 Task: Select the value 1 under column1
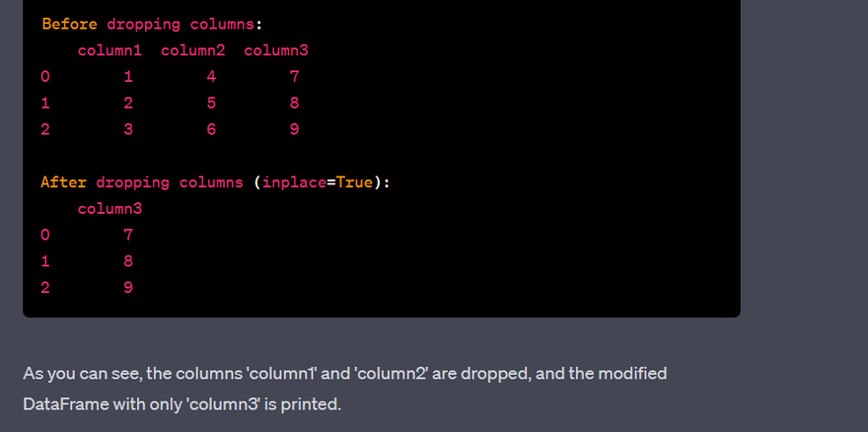[x=128, y=77]
